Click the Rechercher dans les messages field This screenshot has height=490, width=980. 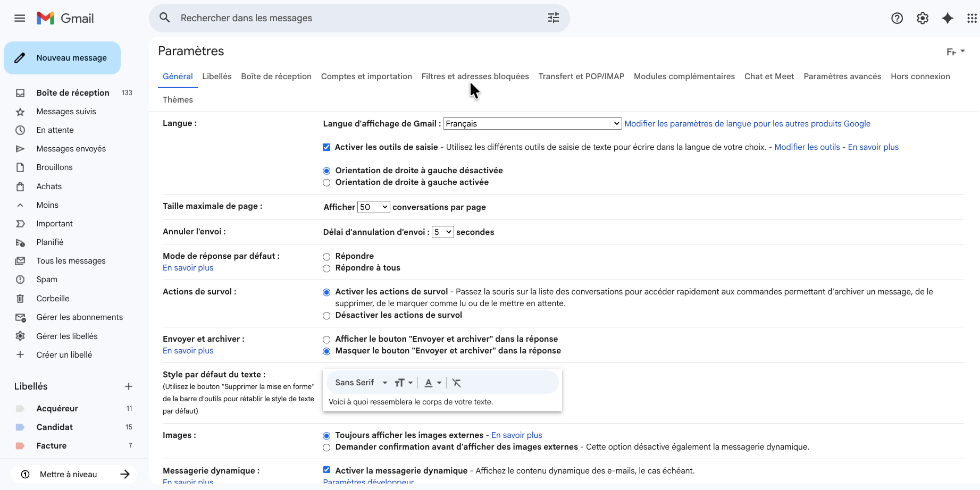351,18
